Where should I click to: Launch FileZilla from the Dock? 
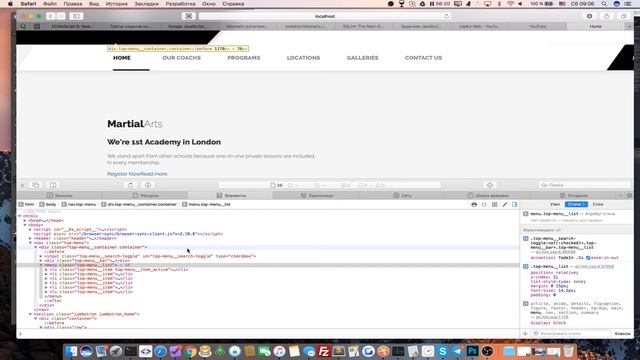324,351
